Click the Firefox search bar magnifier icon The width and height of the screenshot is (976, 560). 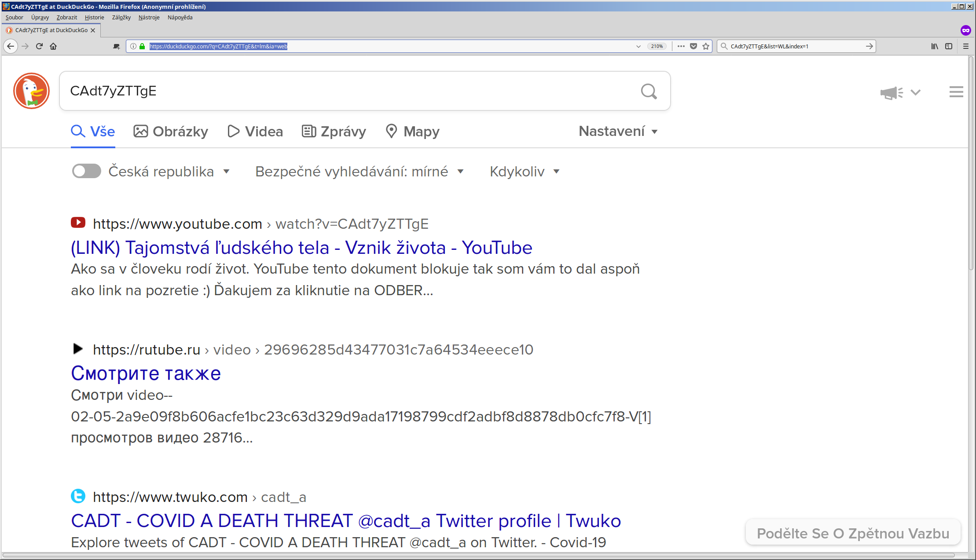coord(724,46)
